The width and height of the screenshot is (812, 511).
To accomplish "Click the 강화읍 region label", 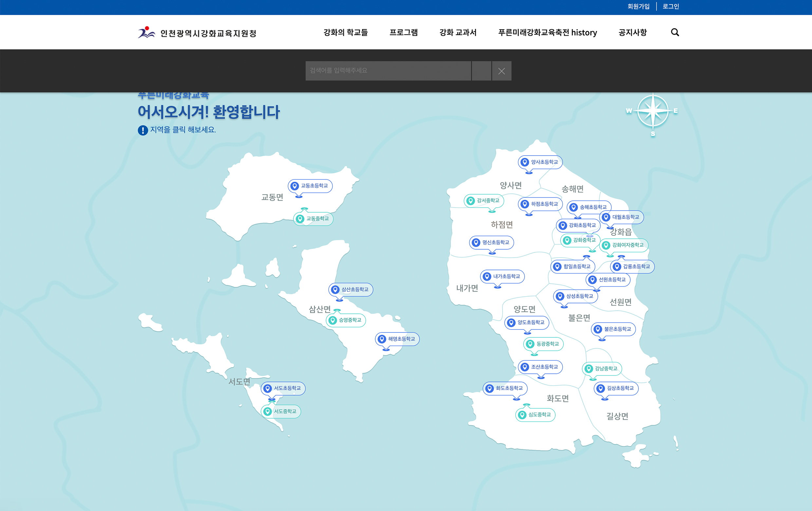I will 621,232.
